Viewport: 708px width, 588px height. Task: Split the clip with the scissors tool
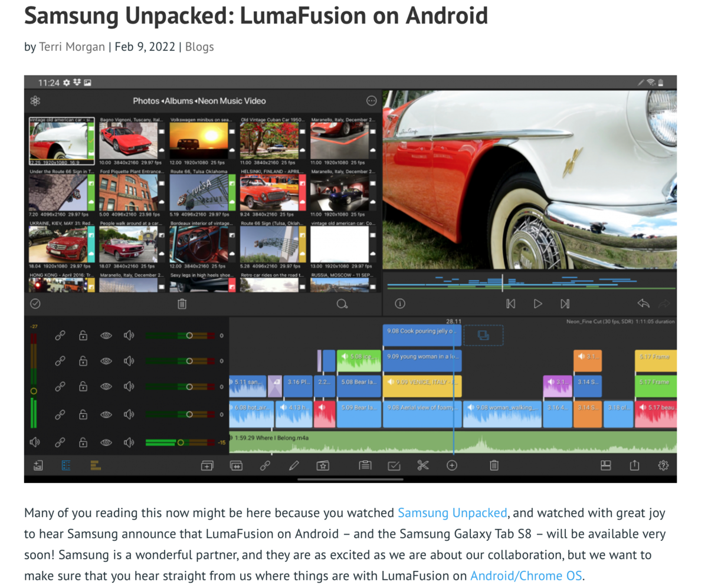(422, 465)
